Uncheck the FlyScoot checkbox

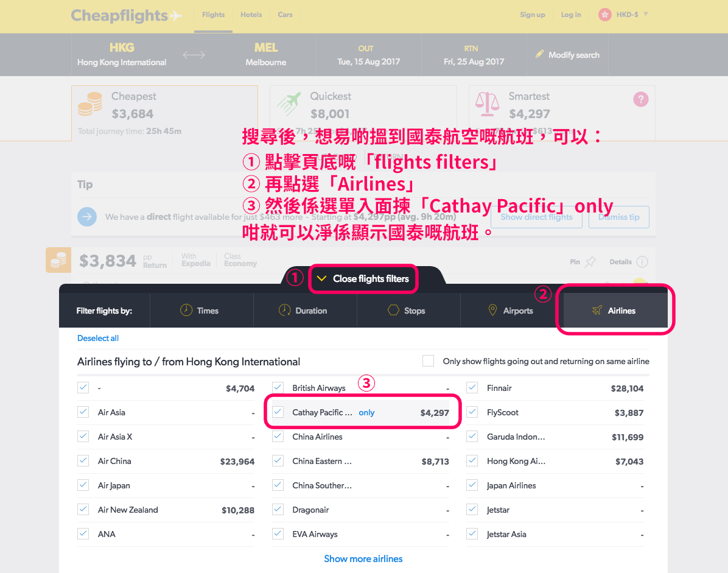(472, 412)
